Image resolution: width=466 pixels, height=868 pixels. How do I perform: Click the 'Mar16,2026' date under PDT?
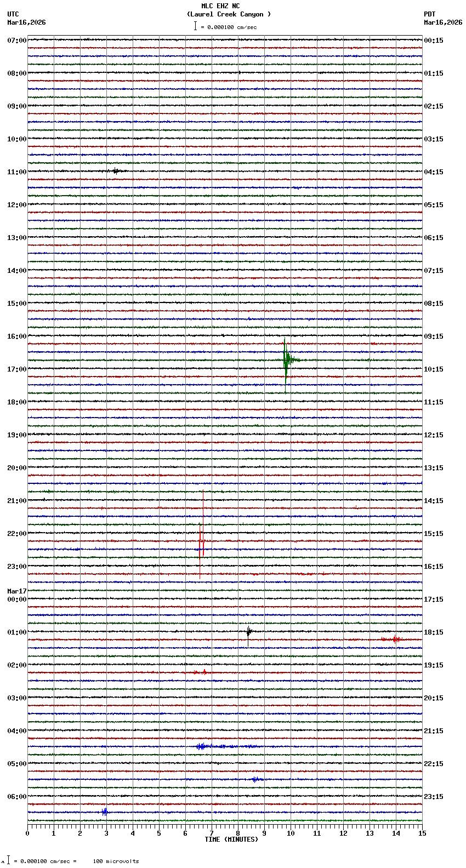[x=443, y=22]
